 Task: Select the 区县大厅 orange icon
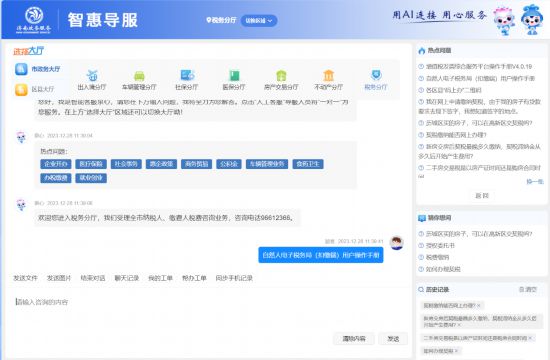pyautogui.click(x=21, y=89)
